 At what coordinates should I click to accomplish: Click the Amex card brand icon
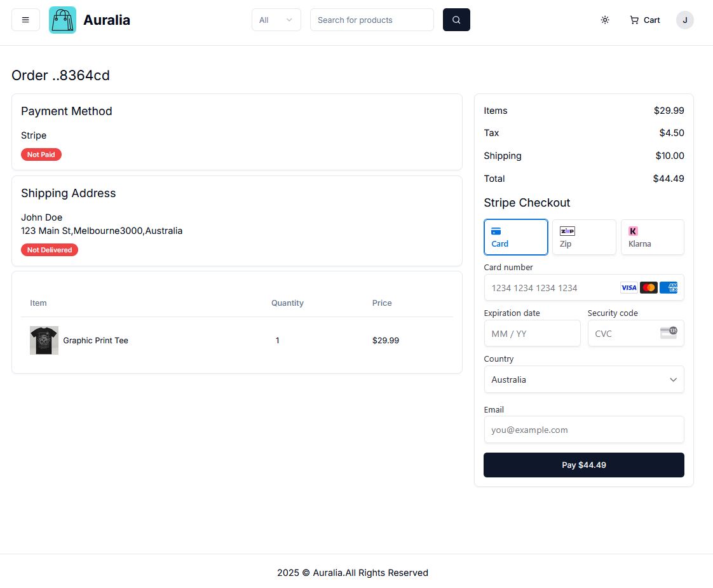[x=669, y=287]
